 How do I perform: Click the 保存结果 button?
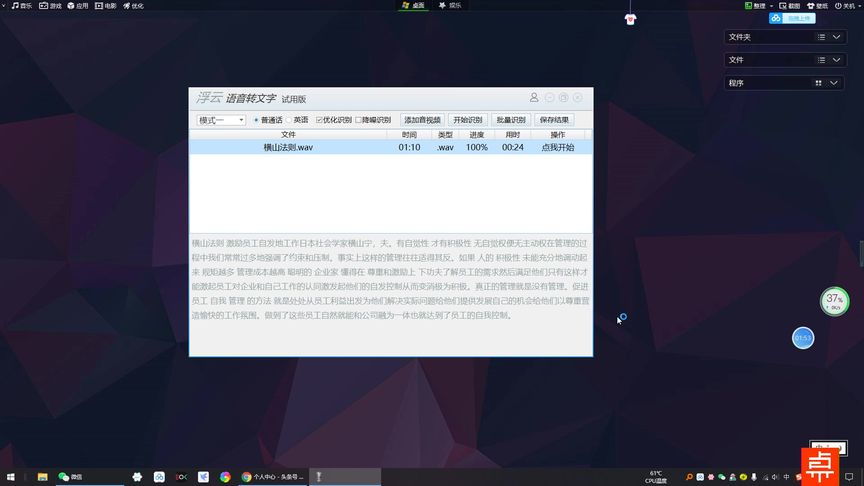pyautogui.click(x=554, y=120)
